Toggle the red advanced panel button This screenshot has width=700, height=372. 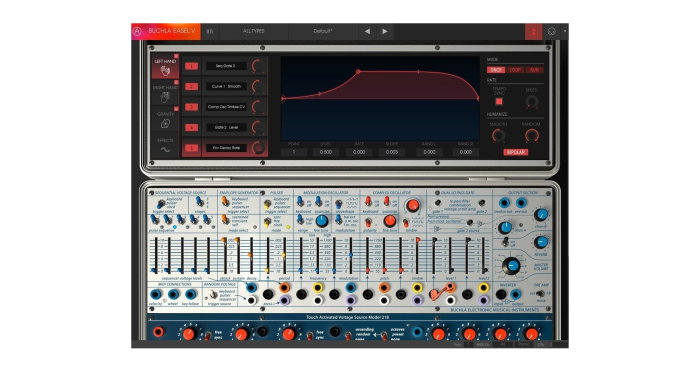[x=533, y=32]
